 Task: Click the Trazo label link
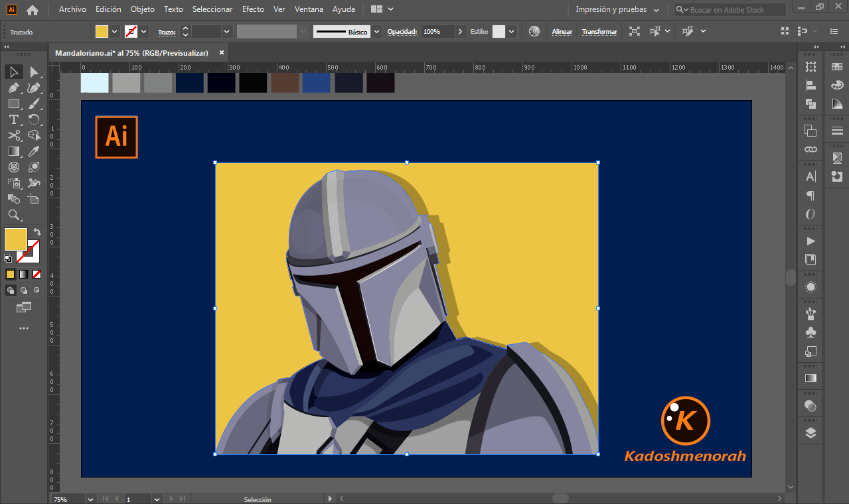pyautogui.click(x=166, y=32)
